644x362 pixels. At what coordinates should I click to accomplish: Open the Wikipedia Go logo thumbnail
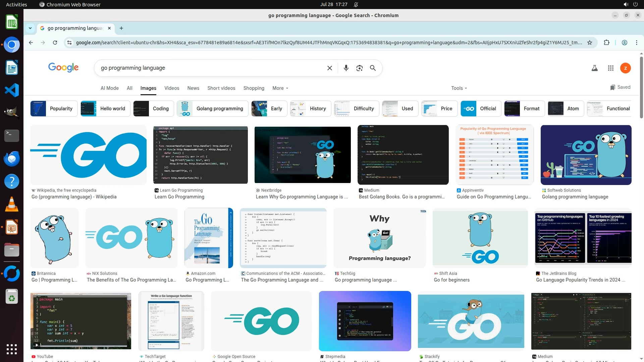pos(88,155)
